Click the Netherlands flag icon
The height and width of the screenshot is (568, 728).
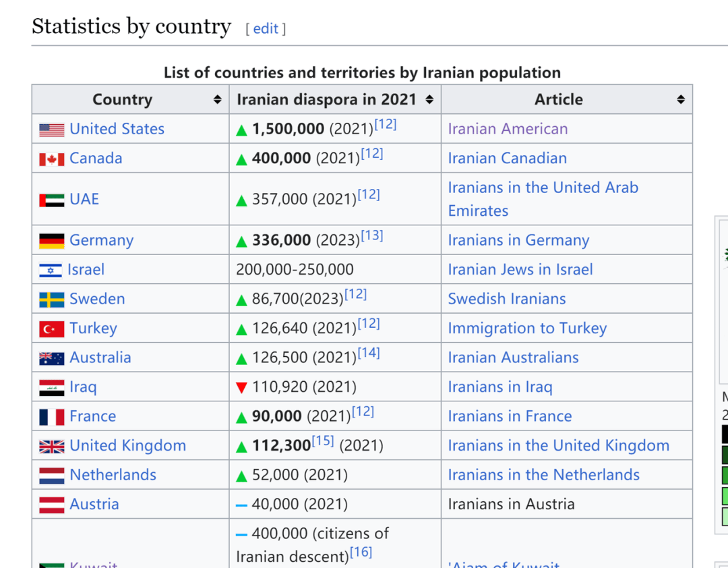pyautogui.click(x=52, y=476)
